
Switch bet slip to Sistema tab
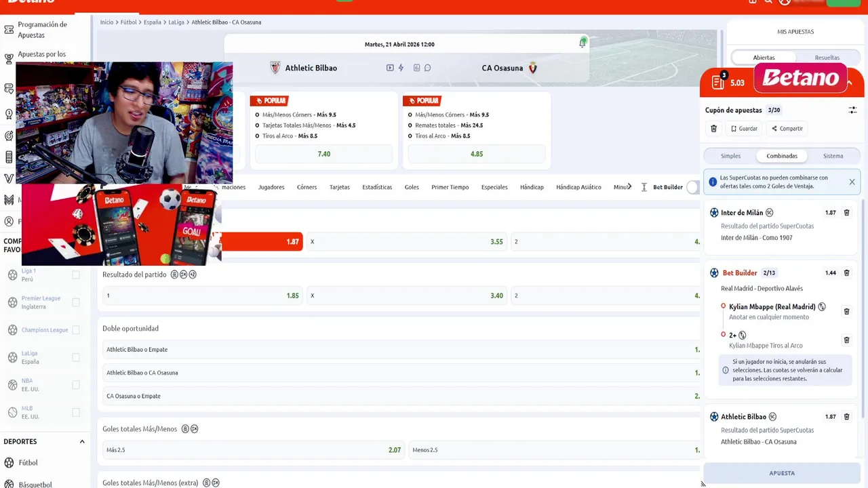pos(833,156)
